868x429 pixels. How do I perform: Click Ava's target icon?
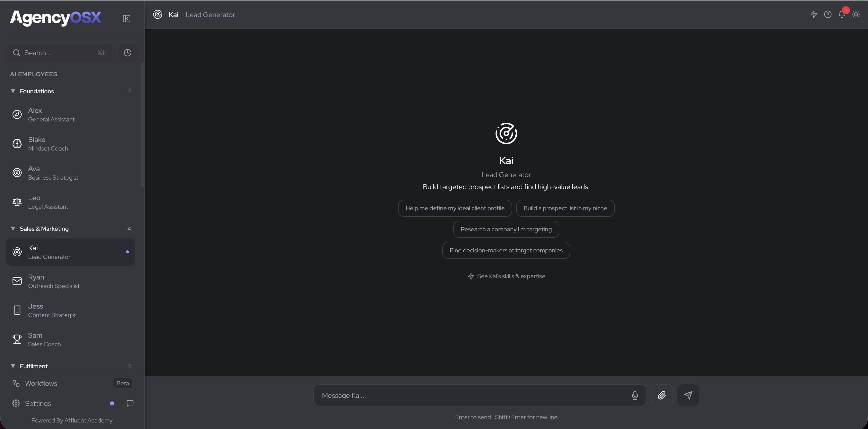(x=17, y=173)
